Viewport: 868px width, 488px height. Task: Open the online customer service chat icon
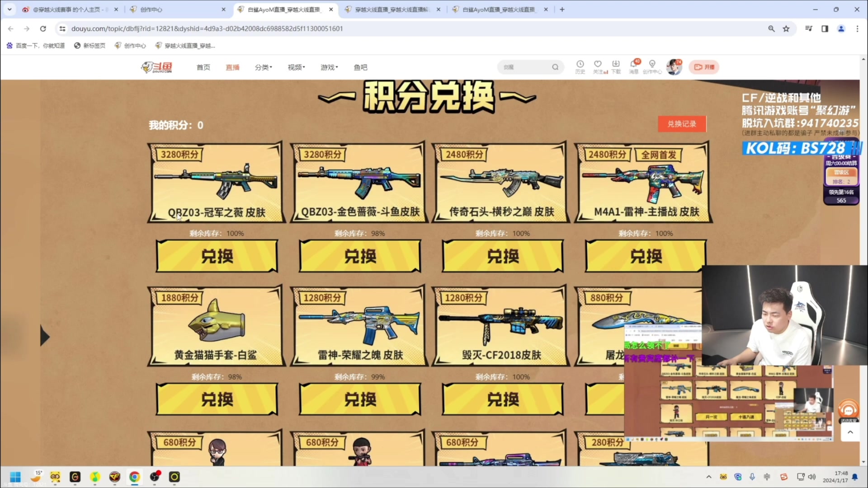pos(849,410)
